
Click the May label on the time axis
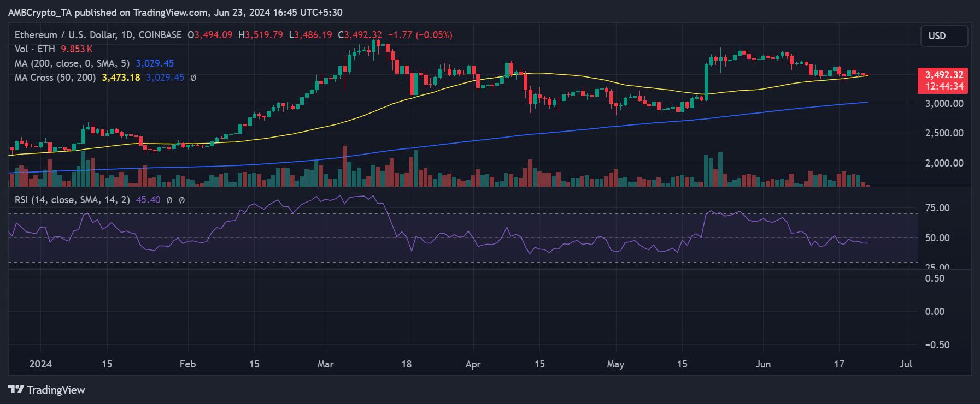(x=615, y=364)
